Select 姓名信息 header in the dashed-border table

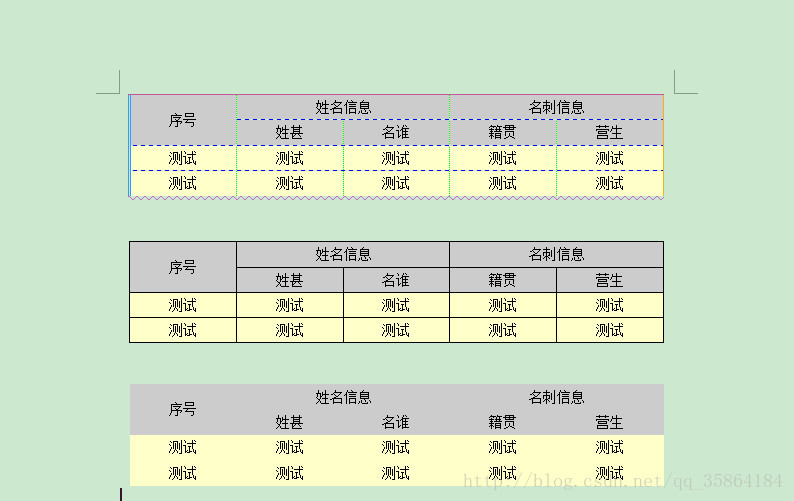coord(343,107)
